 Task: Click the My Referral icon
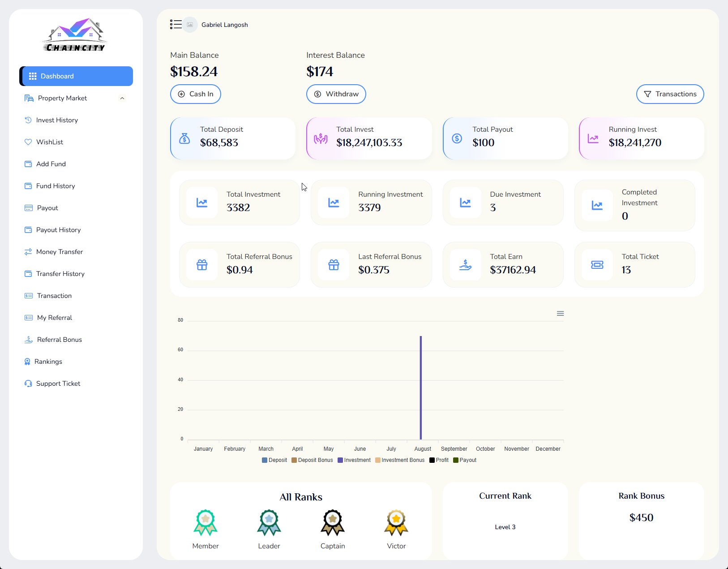click(x=29, y=318)
